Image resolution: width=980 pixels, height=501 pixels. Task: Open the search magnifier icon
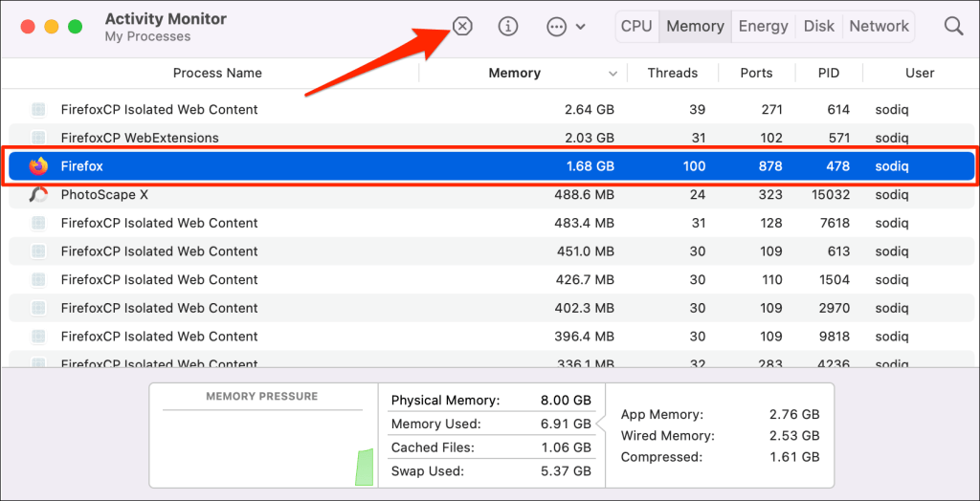click(x=954, y=26)
